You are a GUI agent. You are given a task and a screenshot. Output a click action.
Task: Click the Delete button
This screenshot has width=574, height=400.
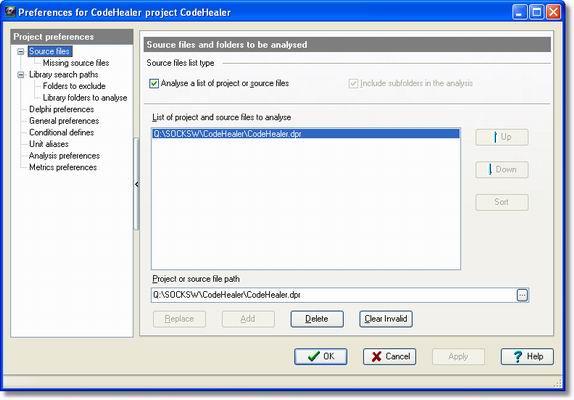(x=317, y=319)
